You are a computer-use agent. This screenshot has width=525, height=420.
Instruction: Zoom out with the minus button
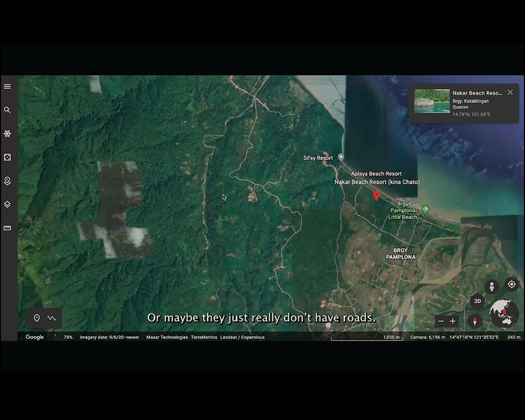(x=441, y=321)
